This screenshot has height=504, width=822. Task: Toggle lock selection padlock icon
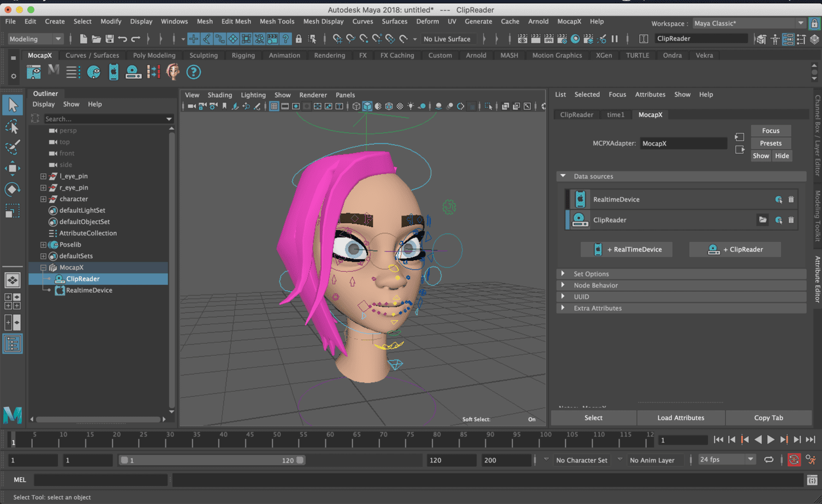299,39
